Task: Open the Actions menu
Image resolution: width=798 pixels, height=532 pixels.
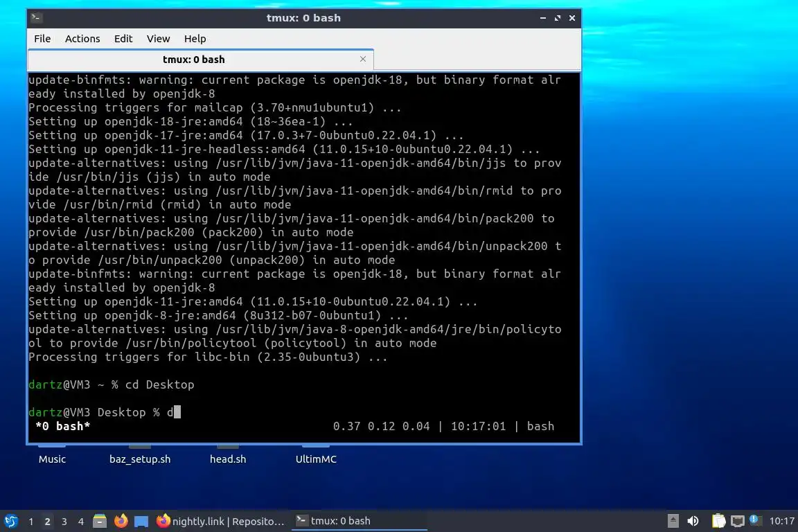Action: click(x=82, y=39)
